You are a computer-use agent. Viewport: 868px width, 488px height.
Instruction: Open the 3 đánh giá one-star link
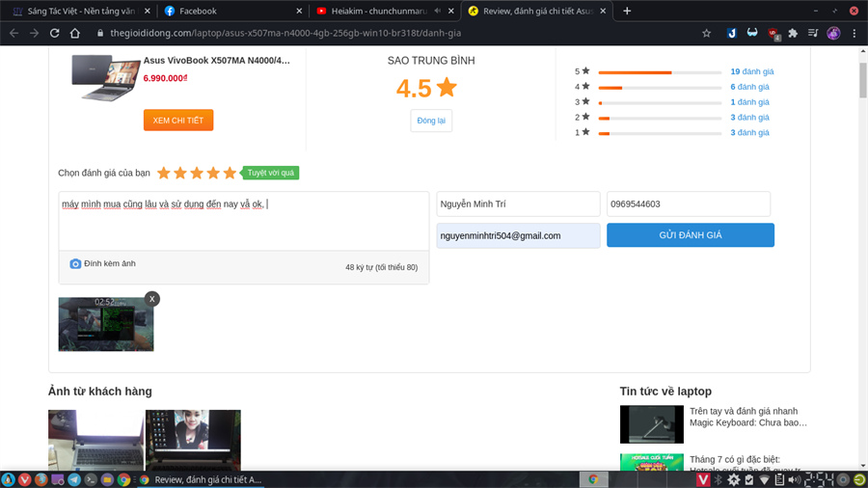[749, 132]
